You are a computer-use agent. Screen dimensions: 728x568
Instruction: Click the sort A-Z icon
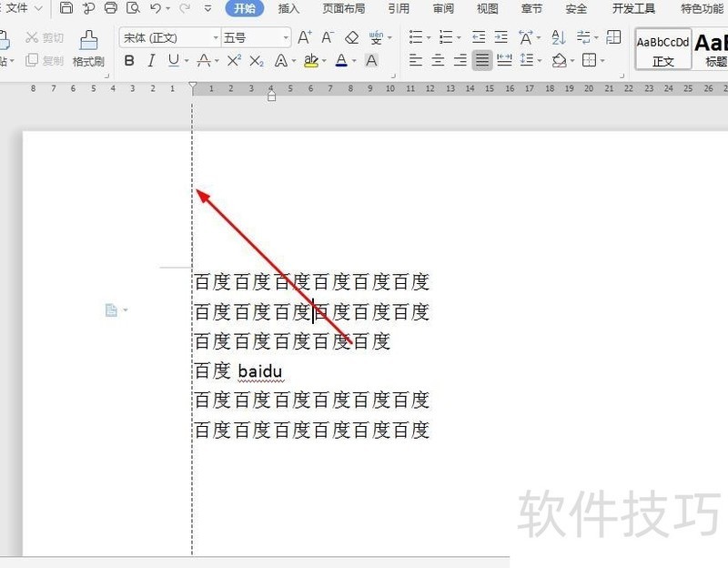(558, 37)
